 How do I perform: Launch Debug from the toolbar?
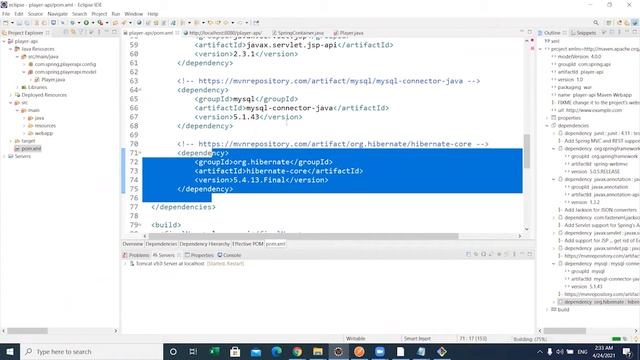tap(73, 23)
